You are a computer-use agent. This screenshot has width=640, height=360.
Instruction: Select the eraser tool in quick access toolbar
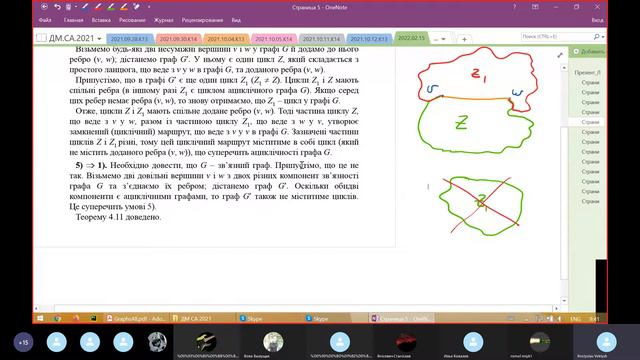[x=137, y=7]
